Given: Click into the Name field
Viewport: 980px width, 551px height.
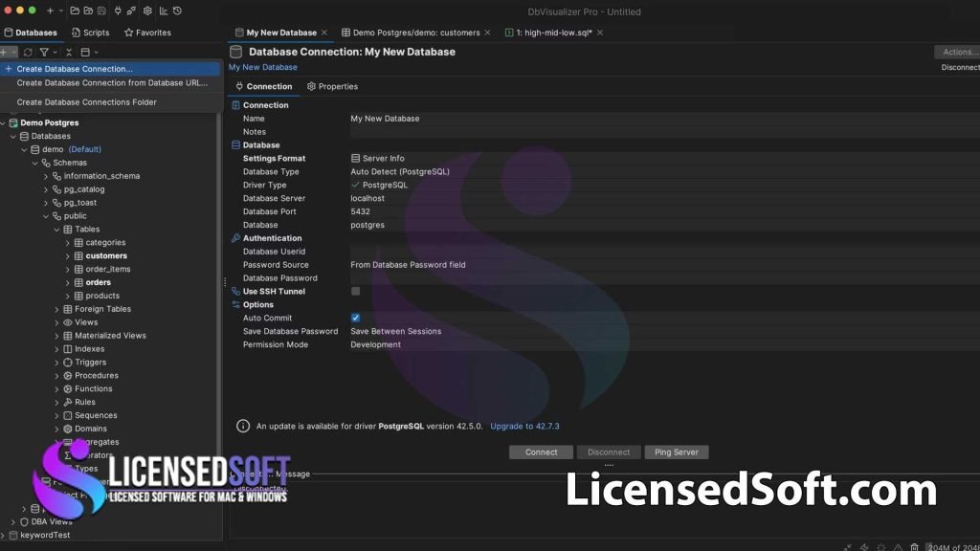Looking at the screenshot, I should coord(664,118).
